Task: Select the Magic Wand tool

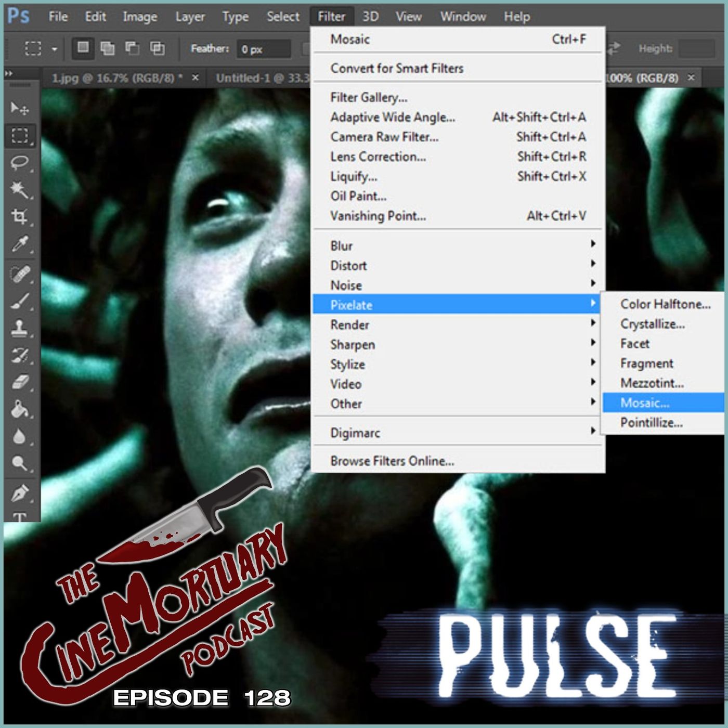Action: coord(20,190)
